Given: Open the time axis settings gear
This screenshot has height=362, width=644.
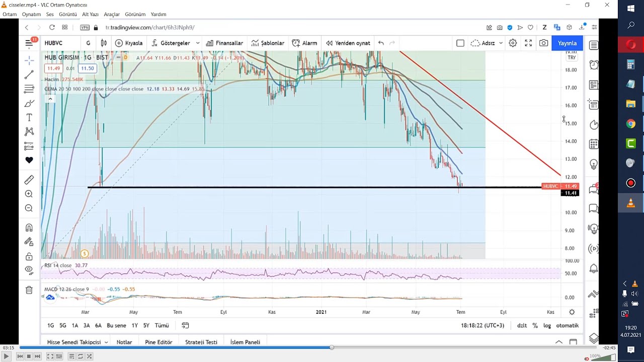Looking at the screenshot, I should [572, 312].
